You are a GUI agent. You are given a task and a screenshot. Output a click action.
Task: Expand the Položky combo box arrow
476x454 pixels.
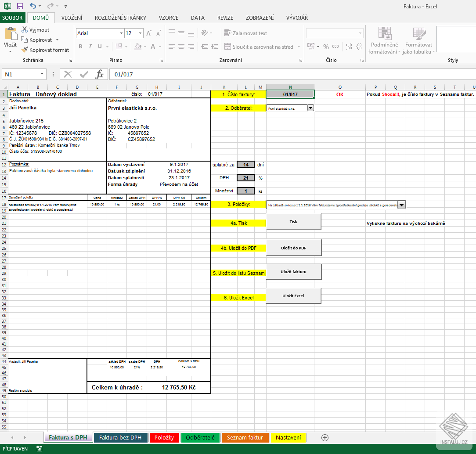click(x=401, y=205)
